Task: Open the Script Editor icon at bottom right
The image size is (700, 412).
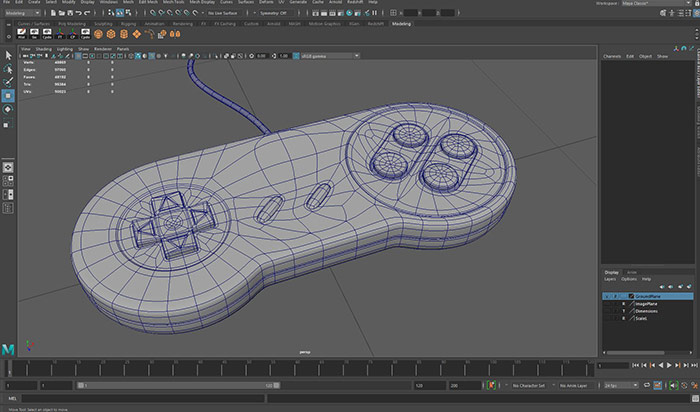Action: click(696, 399)
